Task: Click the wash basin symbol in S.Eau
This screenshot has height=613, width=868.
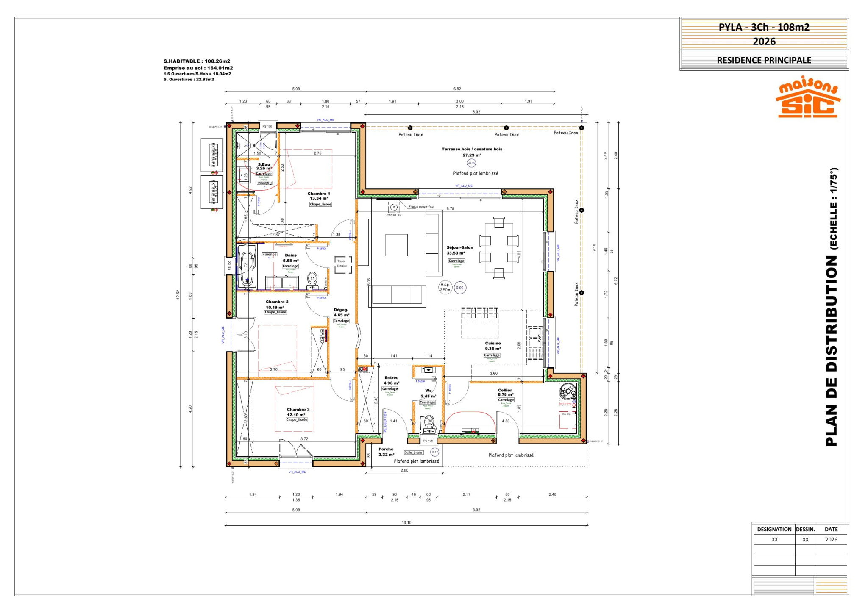Action: 244,175
